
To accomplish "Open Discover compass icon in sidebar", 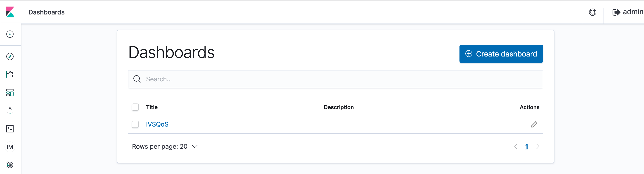I will [10, 56].
